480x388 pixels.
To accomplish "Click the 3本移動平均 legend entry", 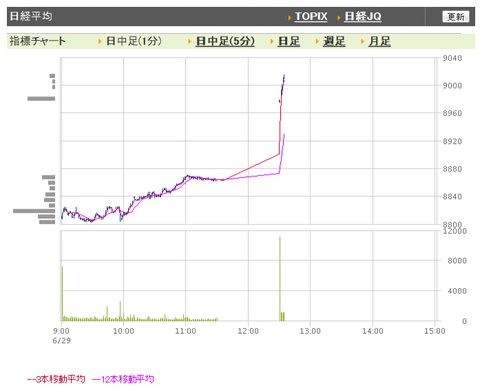I will point(56,379).
